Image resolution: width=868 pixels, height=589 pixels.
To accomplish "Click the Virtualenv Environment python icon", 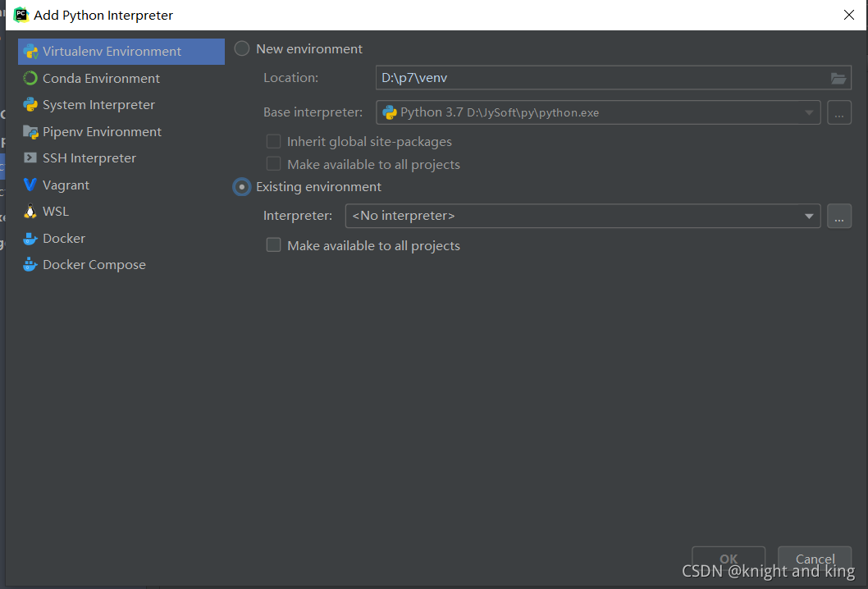I will pyautogui.click(x=30, y=52).
